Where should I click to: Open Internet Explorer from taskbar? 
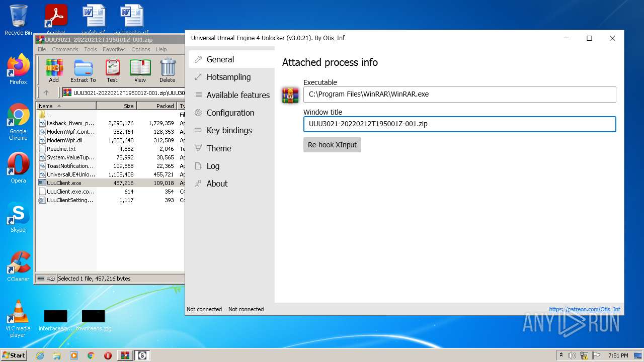40,355
